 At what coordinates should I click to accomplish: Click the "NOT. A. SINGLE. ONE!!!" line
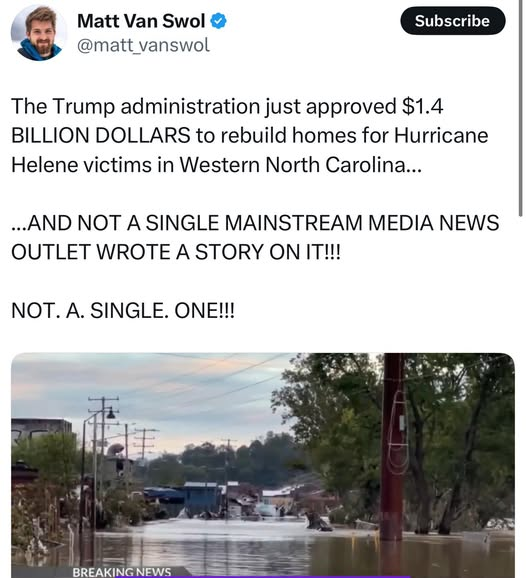pos(123,310)
